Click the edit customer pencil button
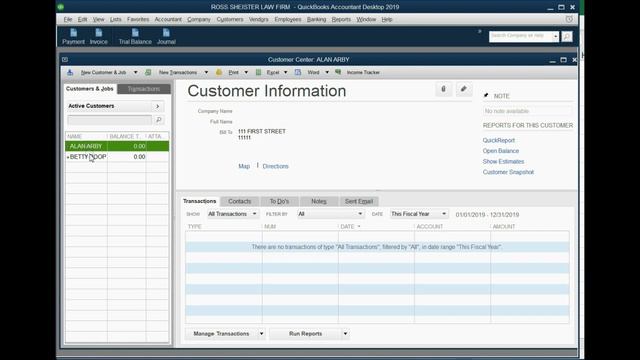Viewport: 640px width, 360px height. click(464, 89)
